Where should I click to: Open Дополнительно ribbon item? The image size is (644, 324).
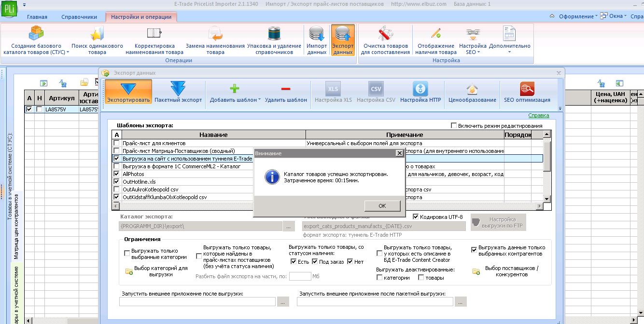(509, 40)
